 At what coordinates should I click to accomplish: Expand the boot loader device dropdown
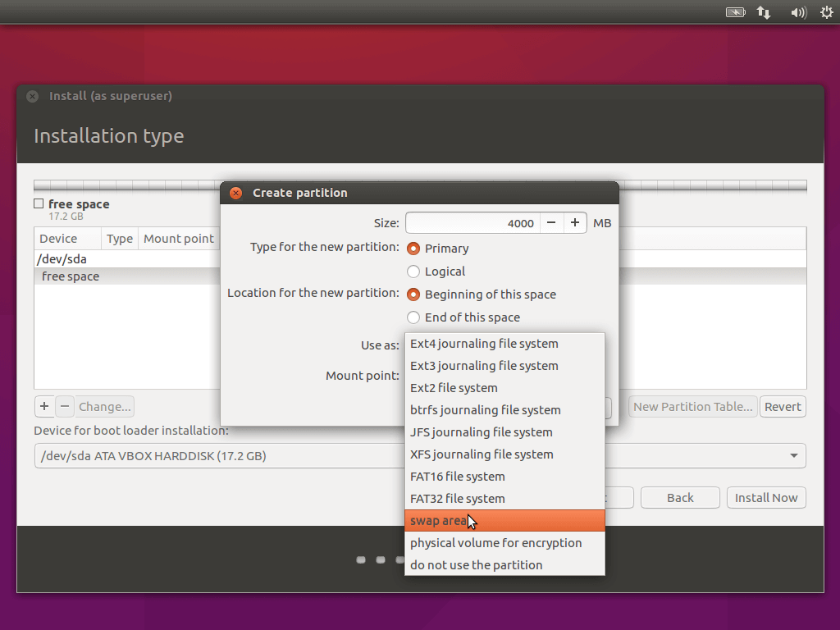point(793,456)
